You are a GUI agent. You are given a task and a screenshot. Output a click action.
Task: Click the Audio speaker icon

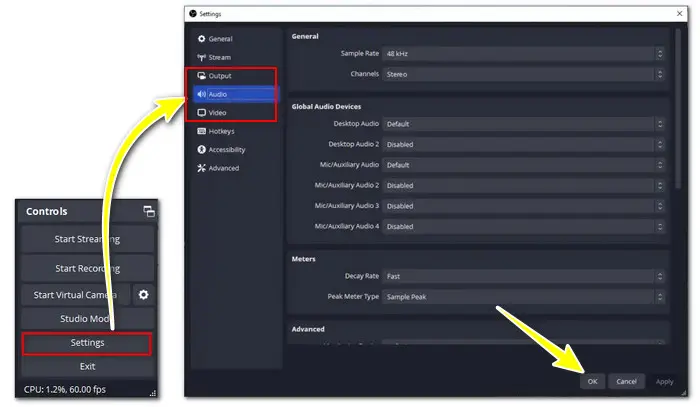(x=202, y=94)
